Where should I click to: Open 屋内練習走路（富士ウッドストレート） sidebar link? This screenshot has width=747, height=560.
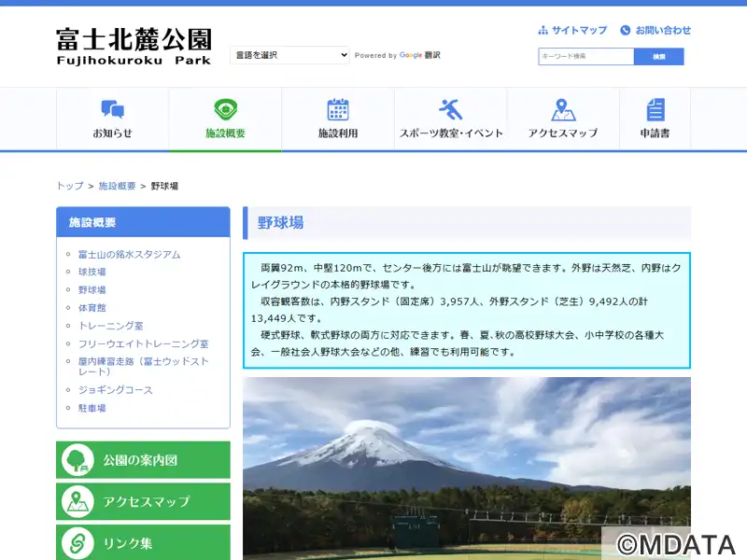tap(144, 367)
